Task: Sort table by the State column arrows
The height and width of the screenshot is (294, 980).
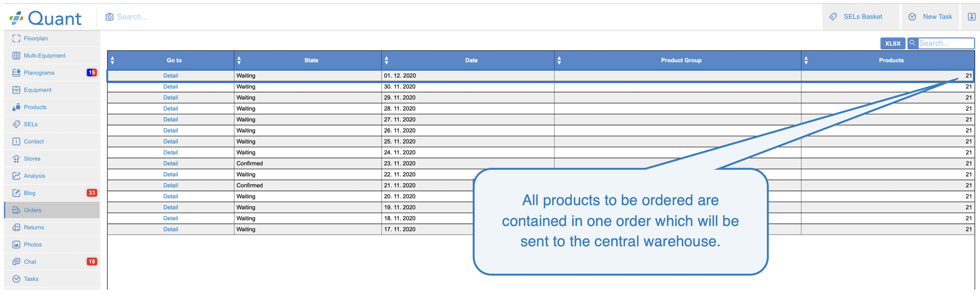Action: pos(239,60)
